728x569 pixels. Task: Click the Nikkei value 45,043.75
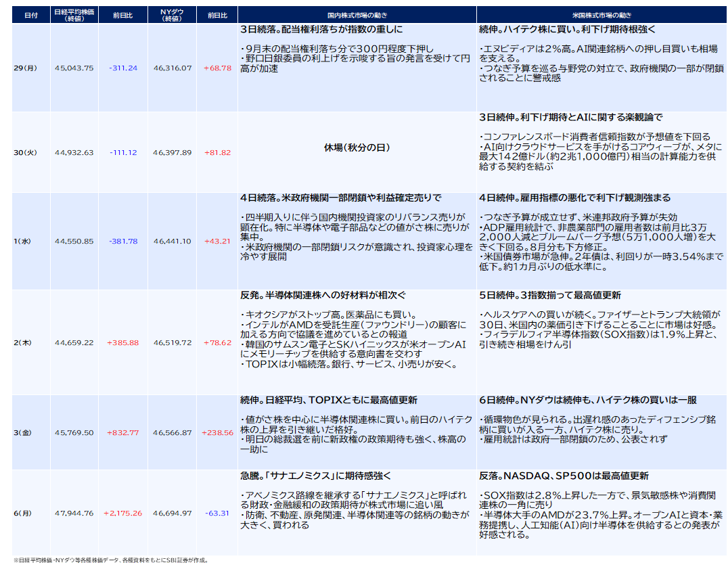pyautogui.click(x=74, y=68)
